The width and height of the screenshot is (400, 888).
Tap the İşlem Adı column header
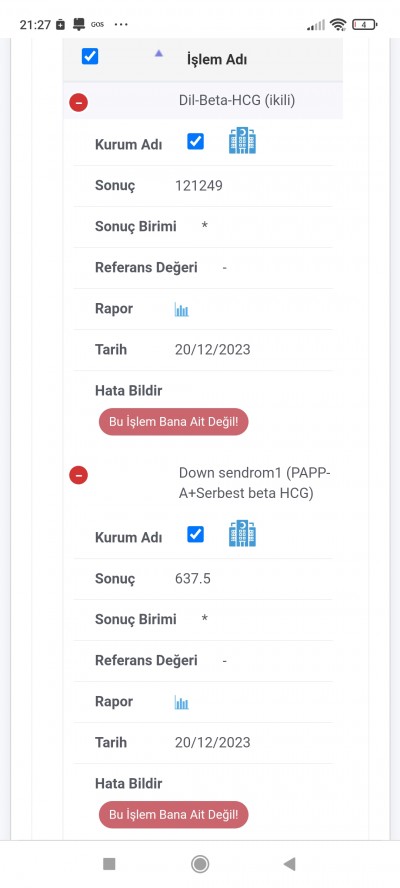[216, 59]
